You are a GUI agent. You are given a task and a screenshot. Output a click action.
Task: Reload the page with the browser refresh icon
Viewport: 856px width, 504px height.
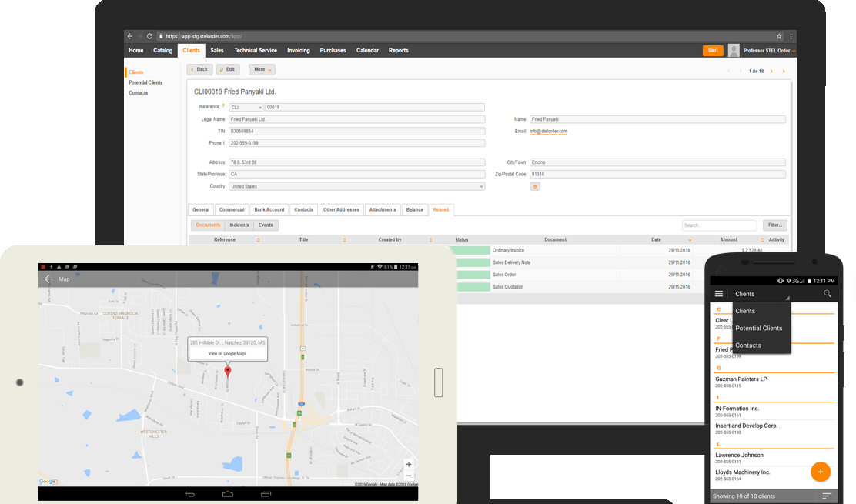tap(149, 36)
